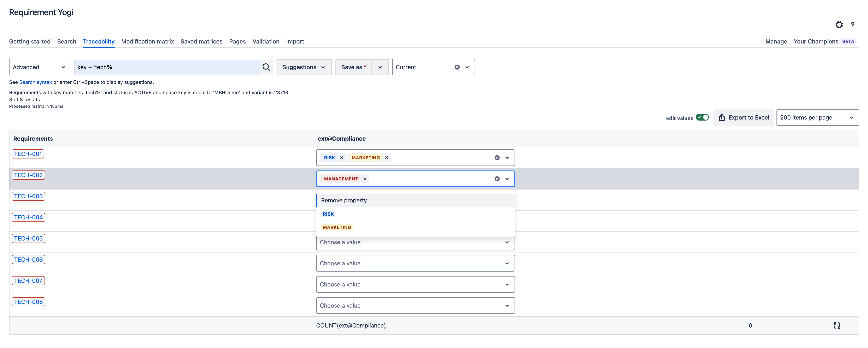Click the refresh icon next to COUNT
868x348 pixels.
837,325
